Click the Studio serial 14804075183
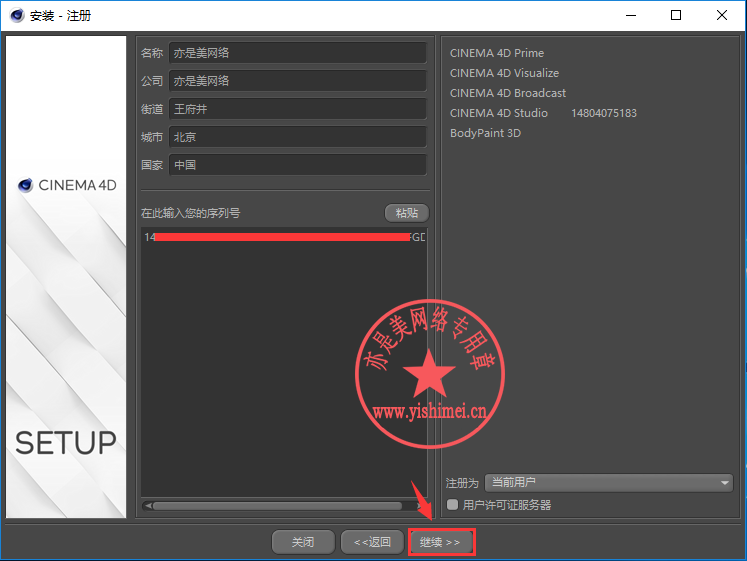Screen dimensions: 747x561 tap(604, 113)
